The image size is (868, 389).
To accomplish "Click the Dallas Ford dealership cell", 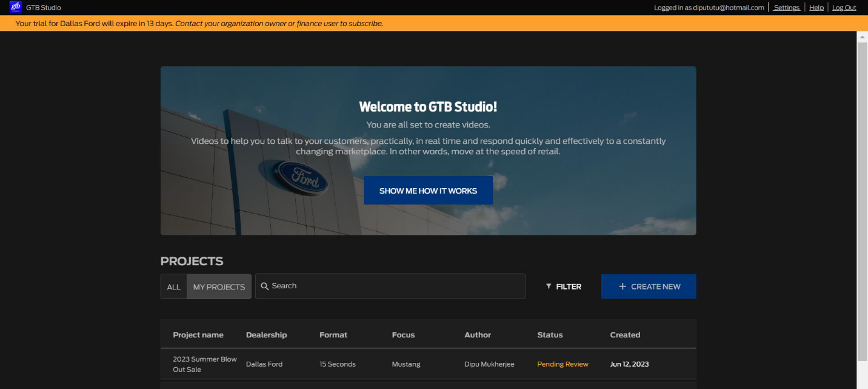I will [264, 364].
